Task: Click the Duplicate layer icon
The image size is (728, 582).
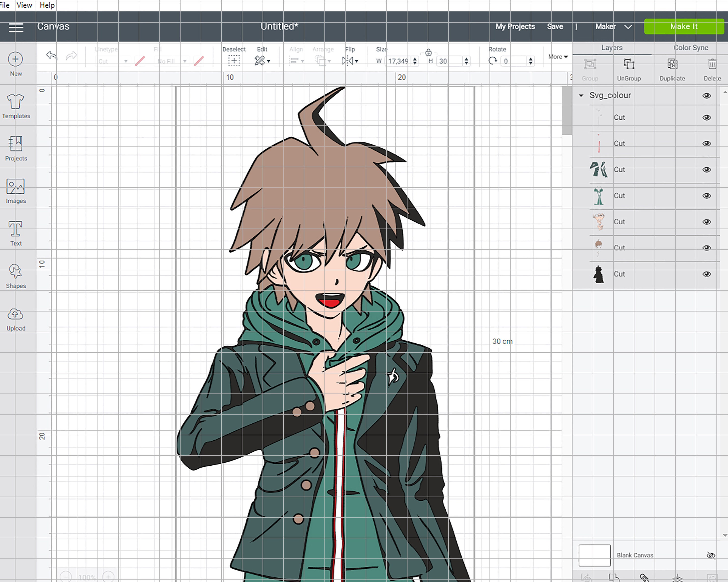Action: tap(672, 64)
